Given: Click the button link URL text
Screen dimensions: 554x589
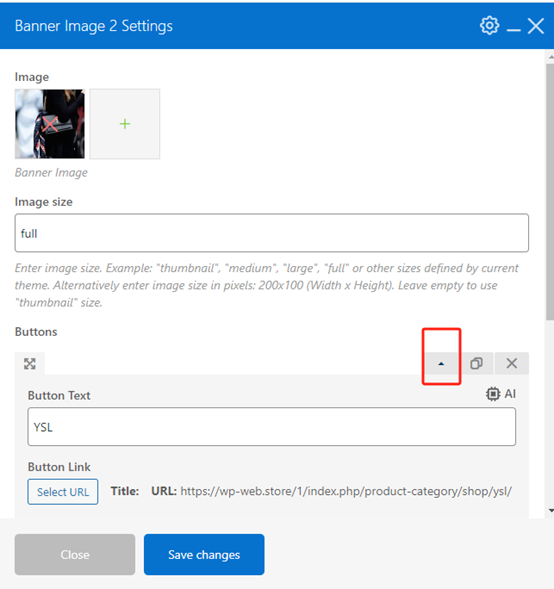Looking at the screenshot, I should 346,491.
